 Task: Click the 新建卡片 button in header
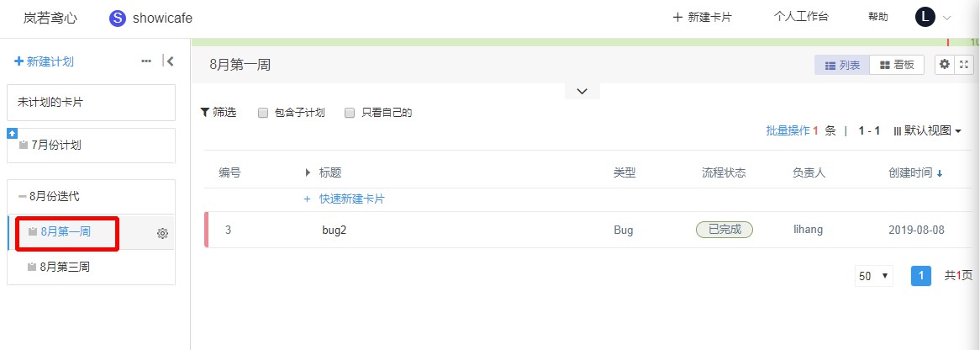[702, 18]
